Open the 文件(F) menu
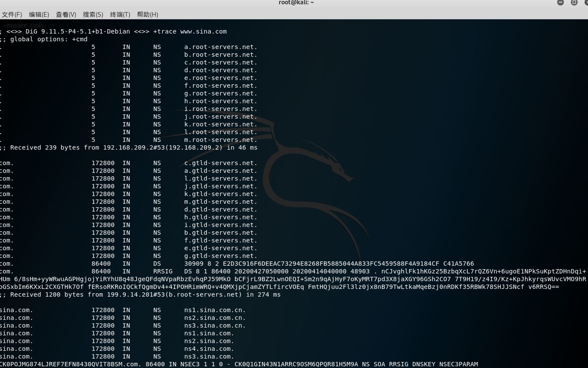The width and height of the screenshot is (588, 368). coord(12,15)
